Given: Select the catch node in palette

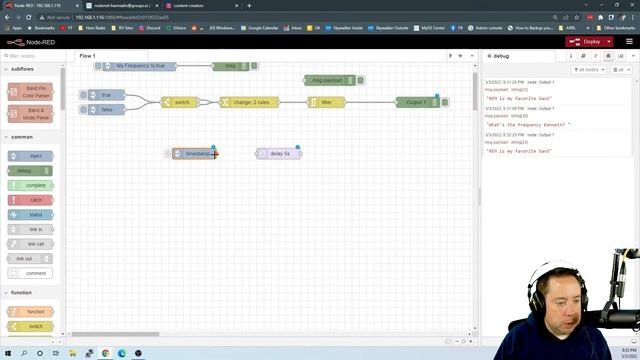Looking at the screenshot, I should [31, 200].
